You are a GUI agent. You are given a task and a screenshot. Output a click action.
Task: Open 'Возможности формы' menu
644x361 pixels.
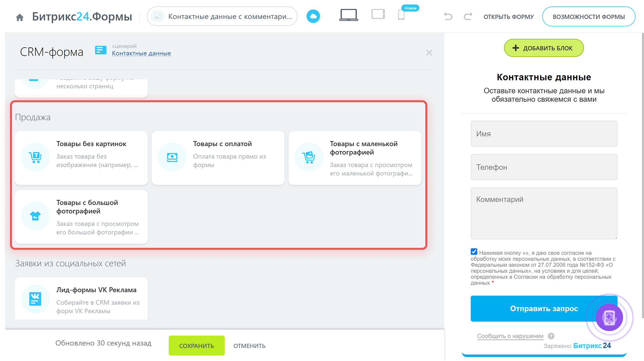(588, 17)
